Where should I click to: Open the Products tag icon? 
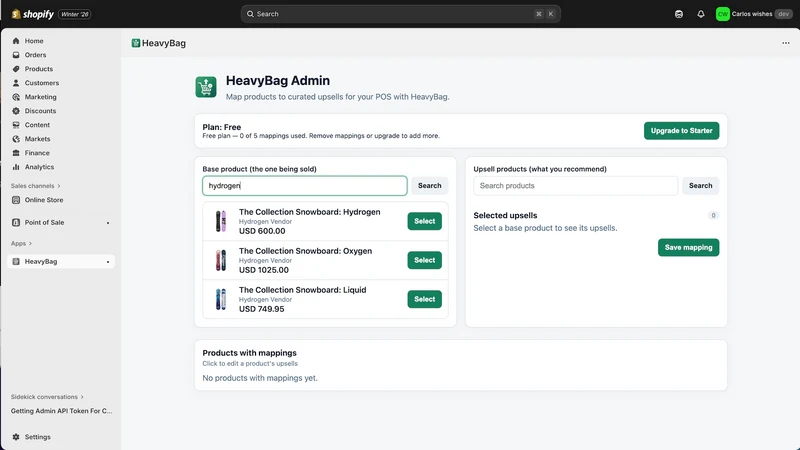tap(16, 69)
